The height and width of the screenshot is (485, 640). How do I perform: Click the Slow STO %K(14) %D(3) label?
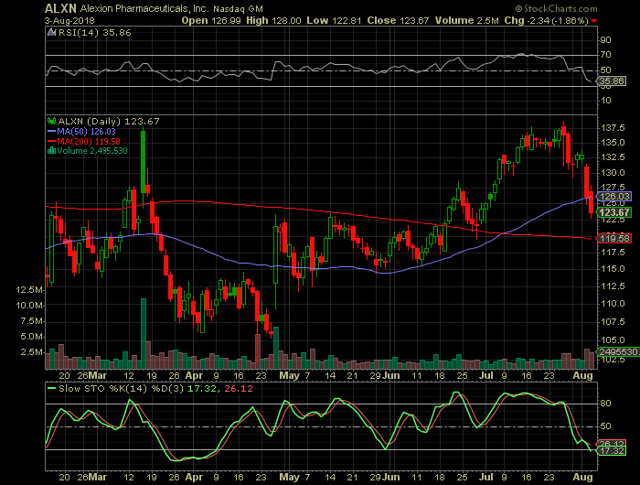tap(121, 389)
